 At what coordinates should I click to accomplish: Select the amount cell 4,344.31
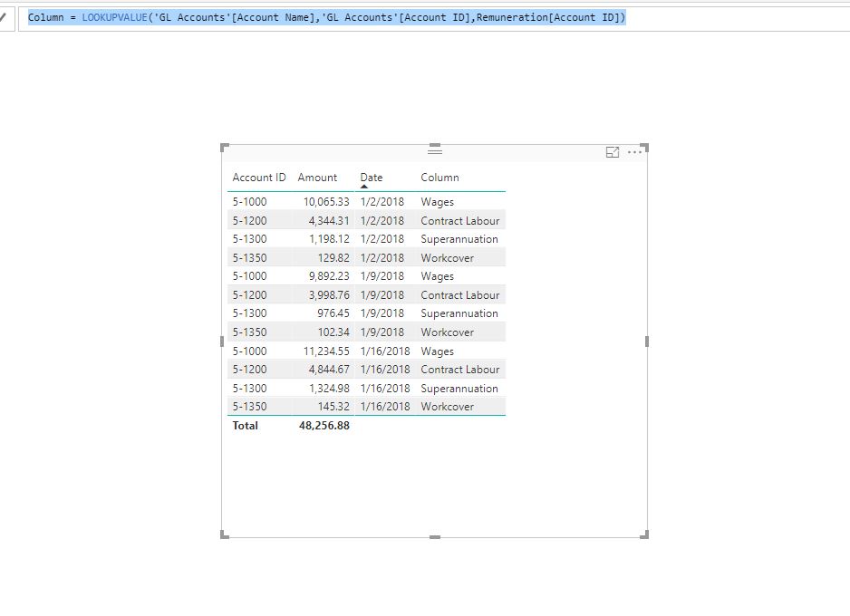coord(329,221)
